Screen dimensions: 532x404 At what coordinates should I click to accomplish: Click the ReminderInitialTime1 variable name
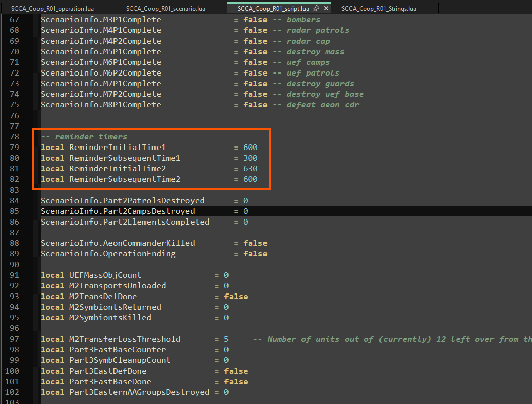(118, 148)
